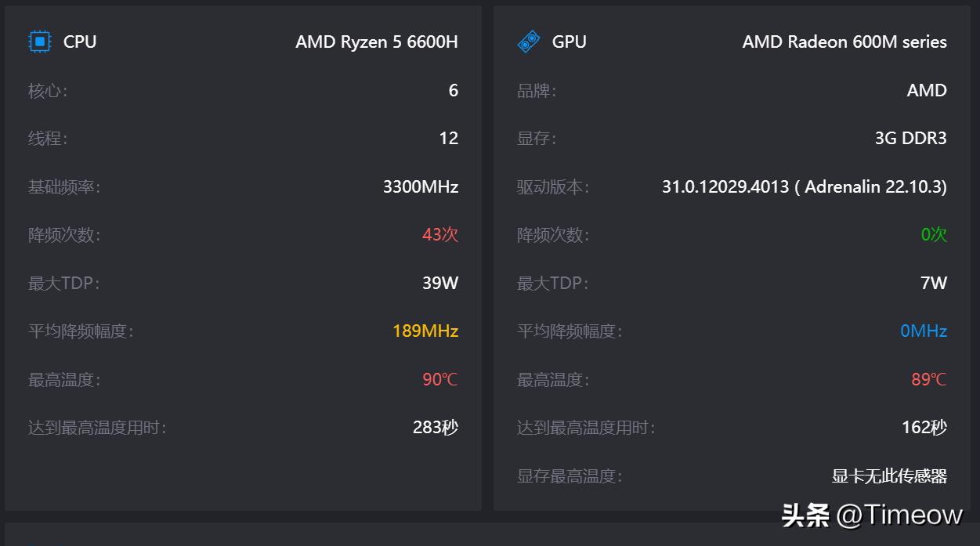Click the GPU throttle count 0次
Screen dimensions: 980x546
pos(934,234)
